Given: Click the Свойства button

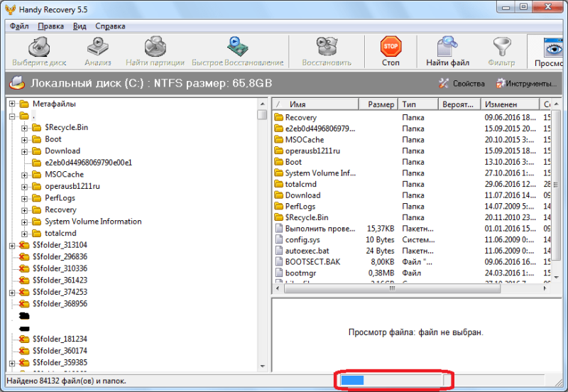Looking at the screenshot, I should point(461,84).
